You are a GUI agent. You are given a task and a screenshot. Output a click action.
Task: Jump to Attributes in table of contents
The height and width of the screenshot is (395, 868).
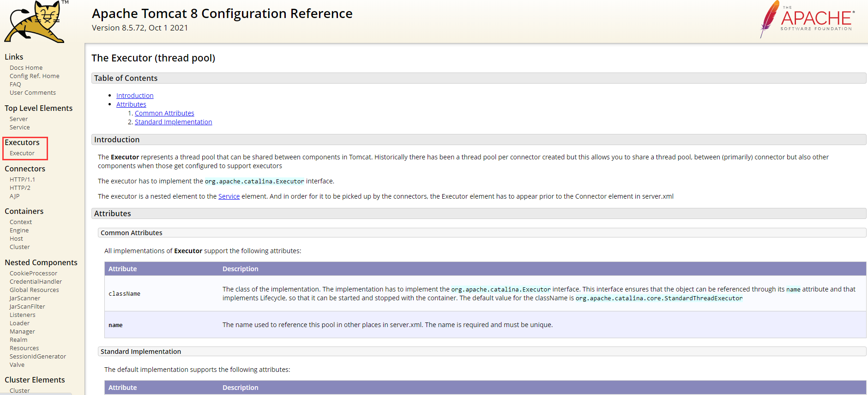point(131,104)
